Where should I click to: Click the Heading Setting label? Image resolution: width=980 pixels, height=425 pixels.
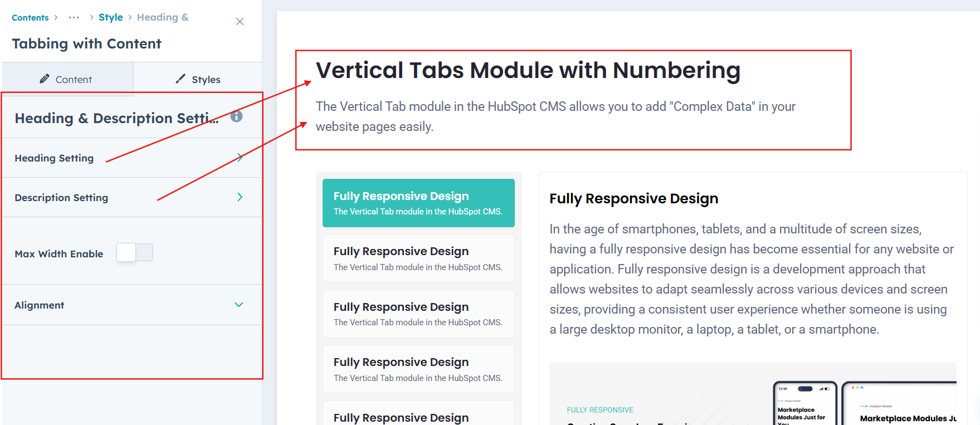tap(54, 158)
